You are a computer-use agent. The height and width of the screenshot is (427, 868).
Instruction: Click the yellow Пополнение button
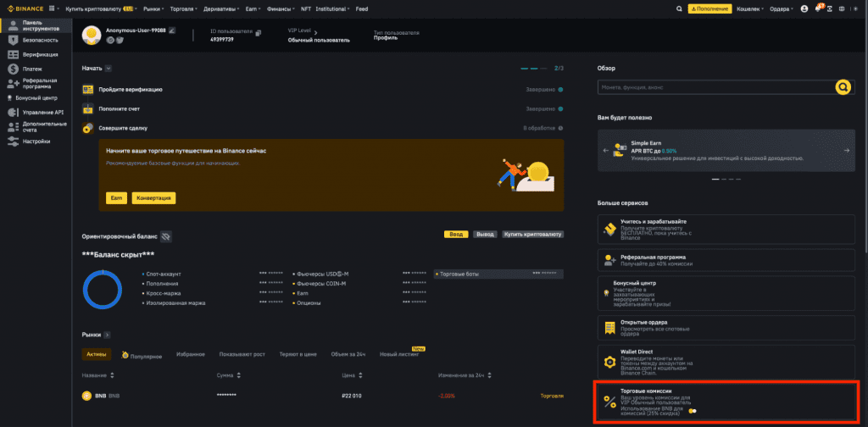[709, 8]
